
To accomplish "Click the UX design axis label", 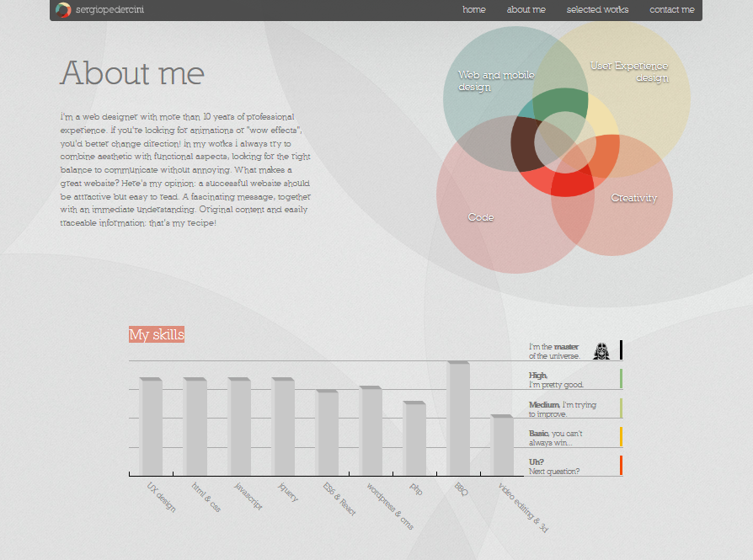I will (162, 497).
